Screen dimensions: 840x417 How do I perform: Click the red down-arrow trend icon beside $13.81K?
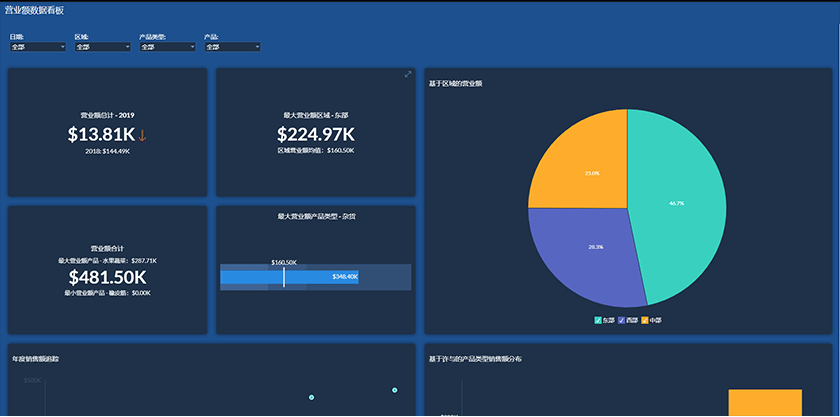click(x=142, y=136)
